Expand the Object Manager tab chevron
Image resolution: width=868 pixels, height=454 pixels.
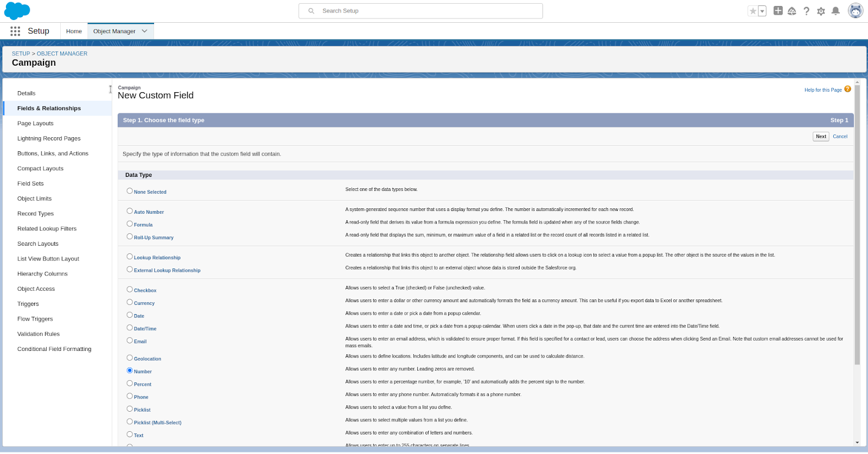(144, 31)
